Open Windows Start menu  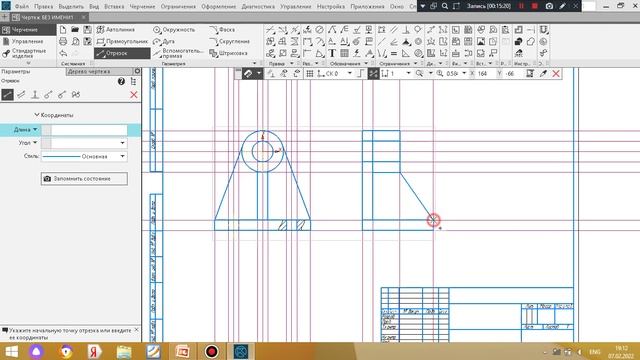(11, 351)
